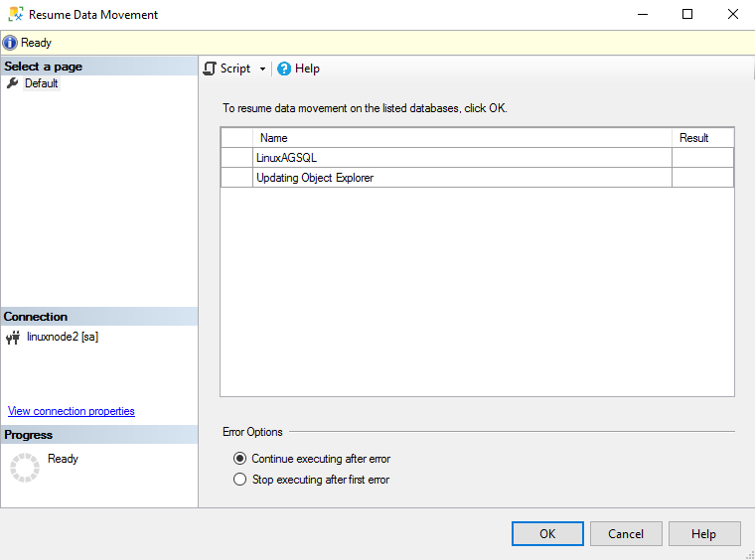The height and width of the screenshot is (560, 755).
Task: Click the progress spinner icon
Action: click(24, 468)
